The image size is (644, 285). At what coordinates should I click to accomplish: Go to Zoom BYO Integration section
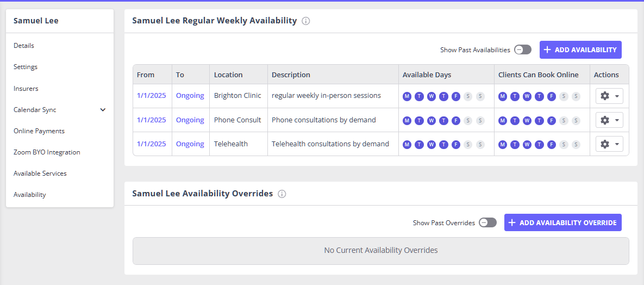tap(47, 152)
